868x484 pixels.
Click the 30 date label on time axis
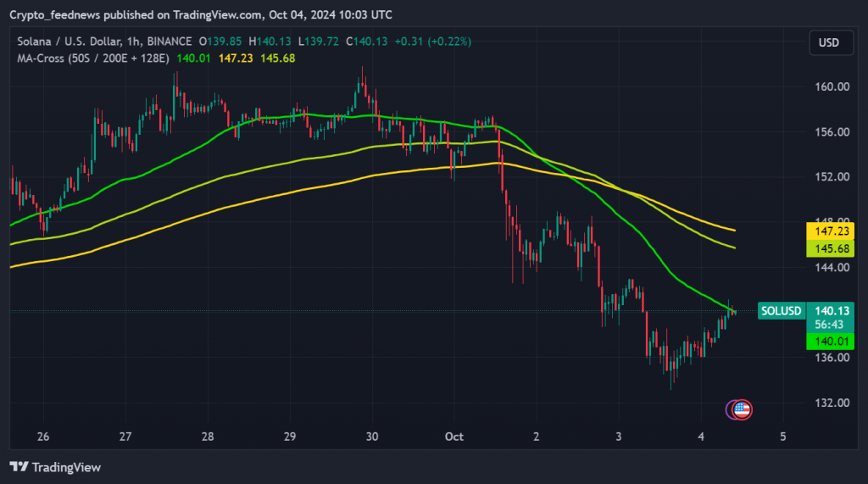[371, 437]
